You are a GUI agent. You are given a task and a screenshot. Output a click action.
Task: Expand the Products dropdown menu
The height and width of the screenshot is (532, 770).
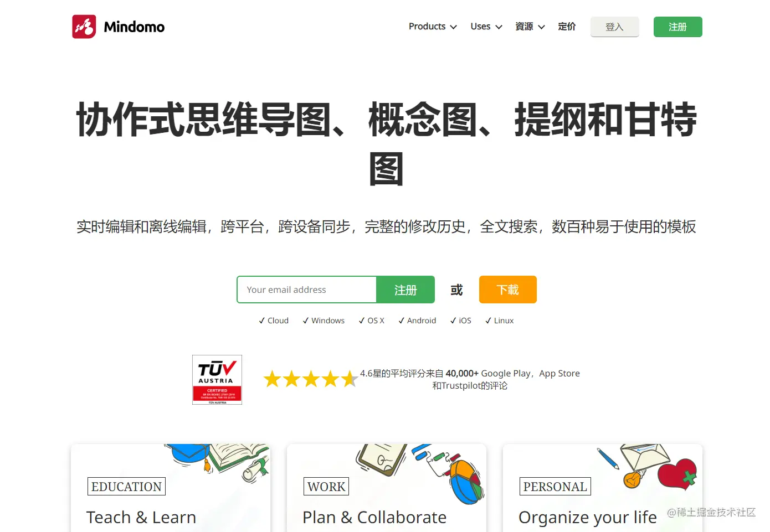pos(433,27)
